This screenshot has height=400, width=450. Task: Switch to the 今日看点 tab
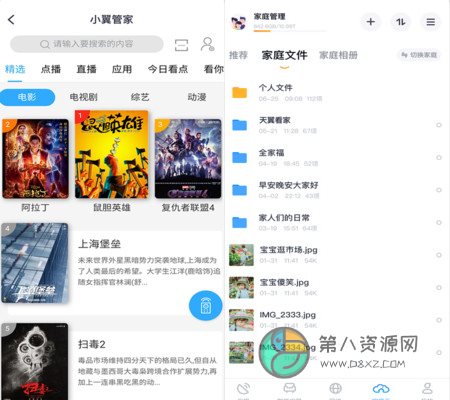168,69
